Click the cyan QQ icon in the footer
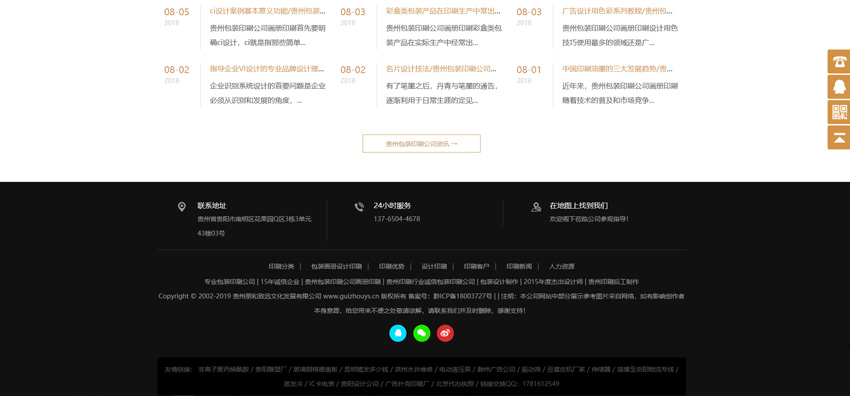 398,333
